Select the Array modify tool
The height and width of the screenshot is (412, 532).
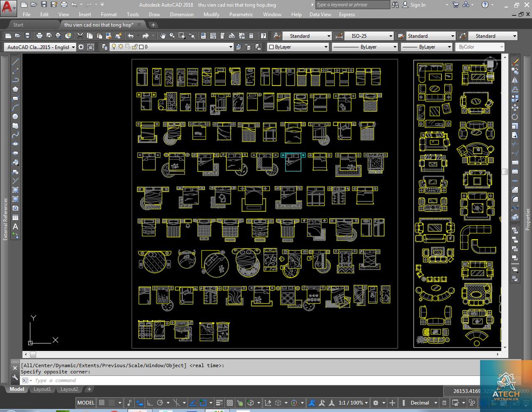click(515, 98)
